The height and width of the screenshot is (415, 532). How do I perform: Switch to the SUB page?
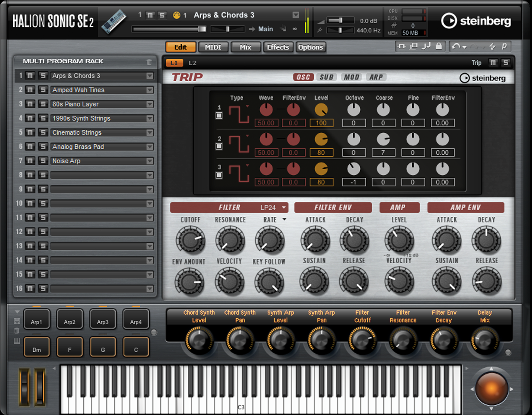327,77
